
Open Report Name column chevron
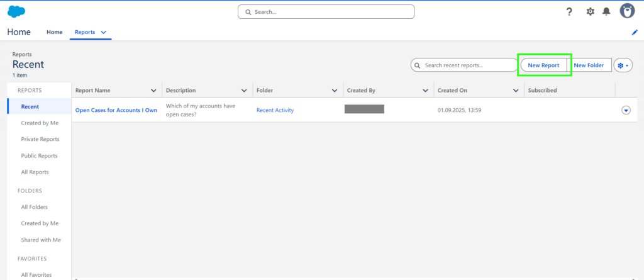[153, 91]
